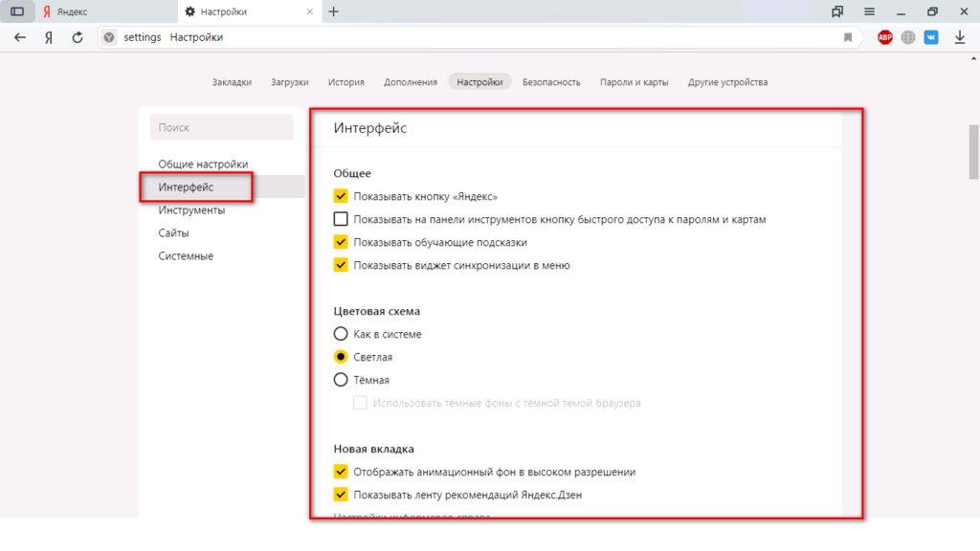The height and width of the screenshot is (551, 980).
Task: Uncheck Показывать ленту рекомендаций Яндекс.Дзен
Action: pyautogui.click(x=341, y=495)
